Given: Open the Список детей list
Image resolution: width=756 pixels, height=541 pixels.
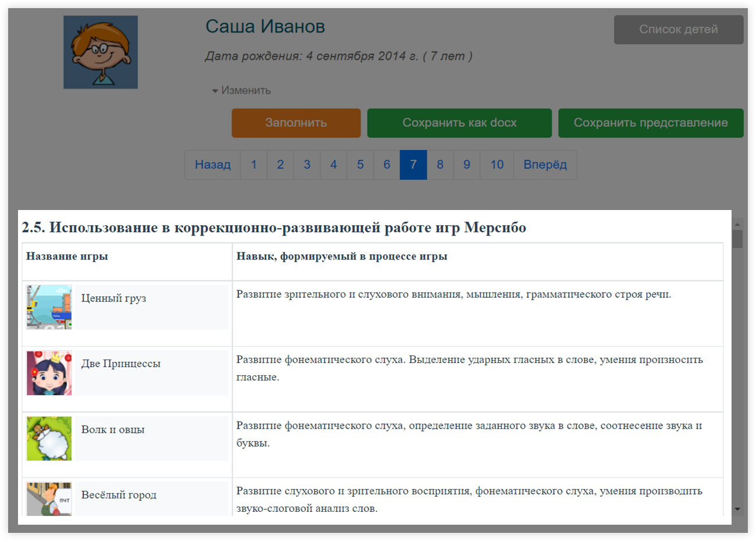Looking at the screenshot, I should point(678,30).
